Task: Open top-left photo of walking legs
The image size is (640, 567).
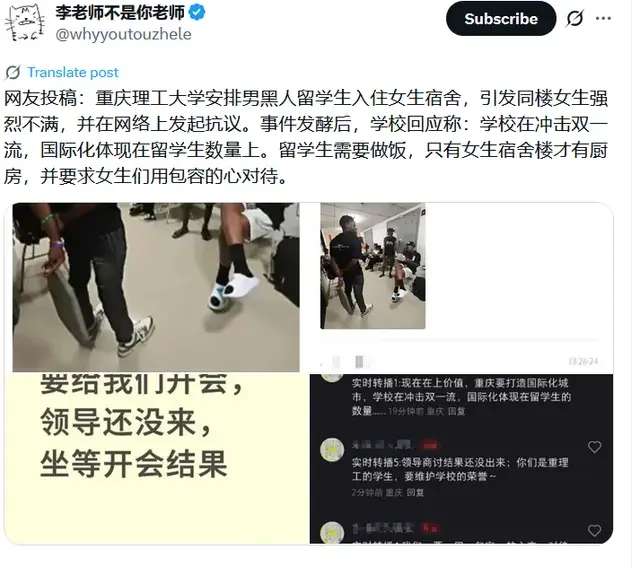Action: pyautogui.click(x=156, y=287)
